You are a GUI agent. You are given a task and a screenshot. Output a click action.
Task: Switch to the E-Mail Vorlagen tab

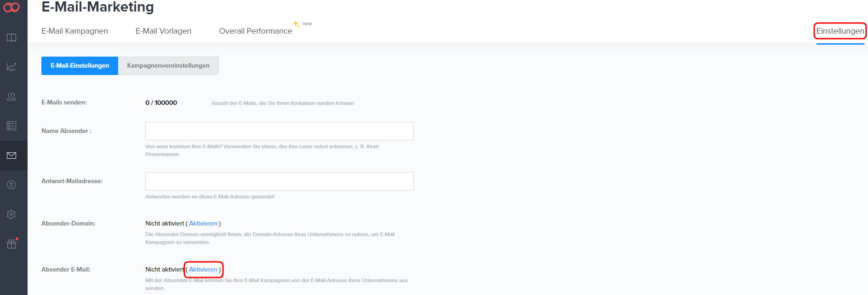coord(163,31)
